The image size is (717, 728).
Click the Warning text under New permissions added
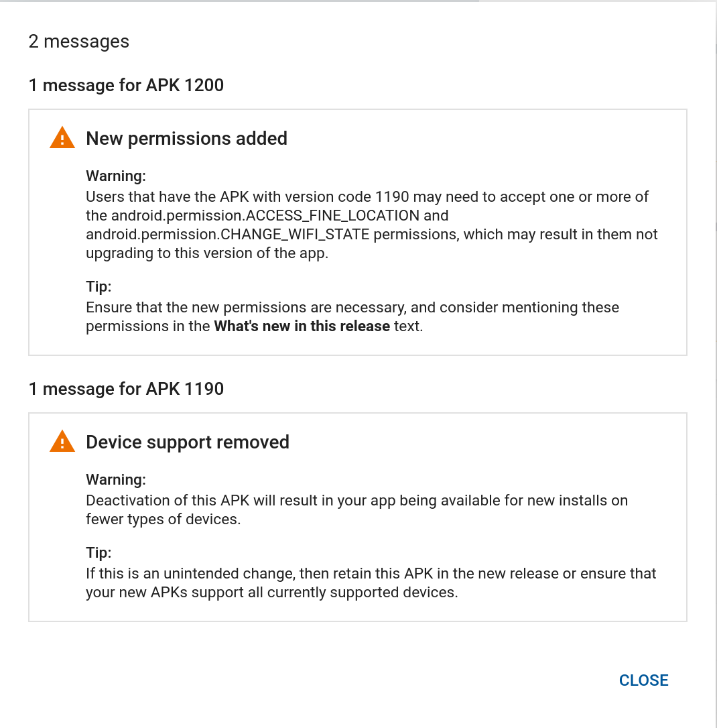tap(115, 176)
